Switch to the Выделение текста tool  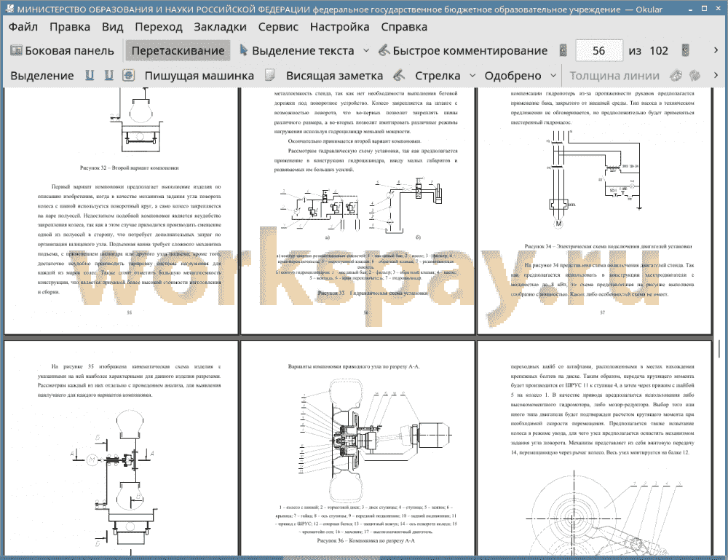297,51
